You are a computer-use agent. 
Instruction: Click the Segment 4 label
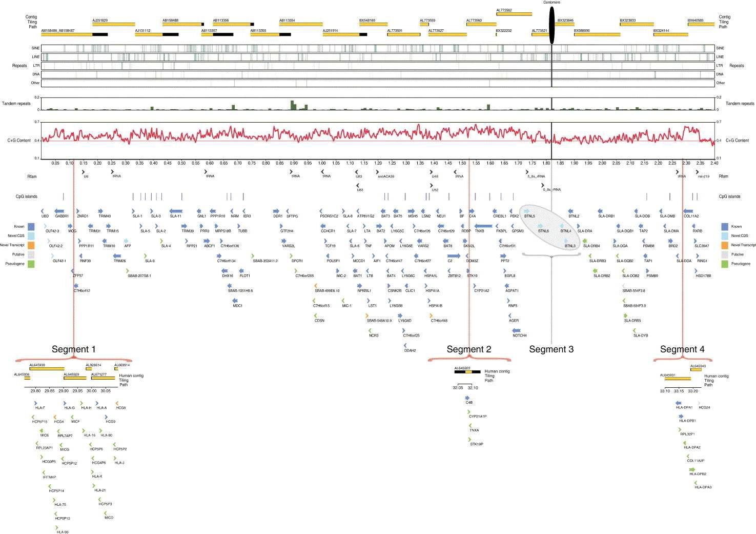pyautogui.click(x=682, y=349)
